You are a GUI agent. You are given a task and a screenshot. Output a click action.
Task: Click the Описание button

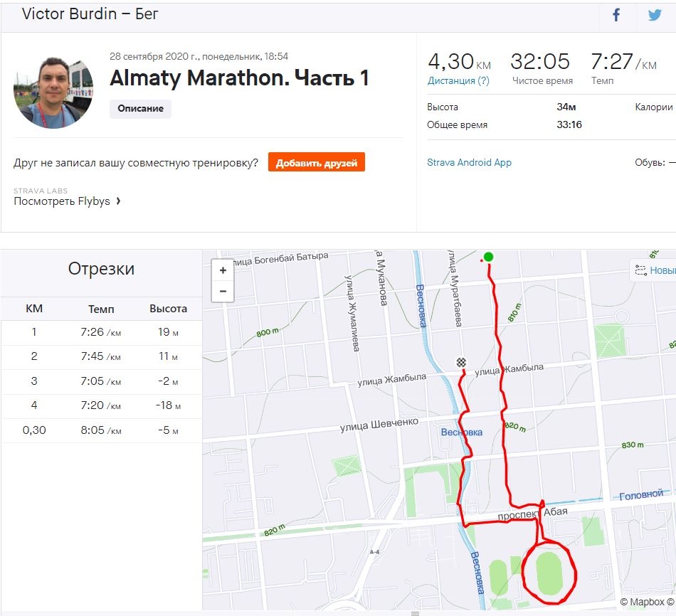tap(140, 109)
